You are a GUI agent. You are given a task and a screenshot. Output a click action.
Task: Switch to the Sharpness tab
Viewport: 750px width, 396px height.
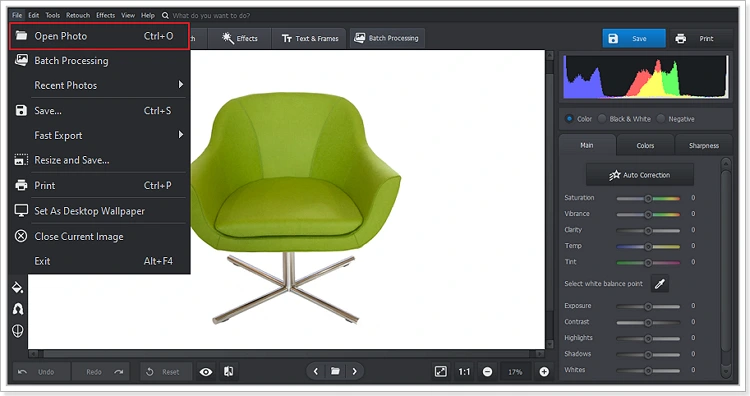point(704,145)
